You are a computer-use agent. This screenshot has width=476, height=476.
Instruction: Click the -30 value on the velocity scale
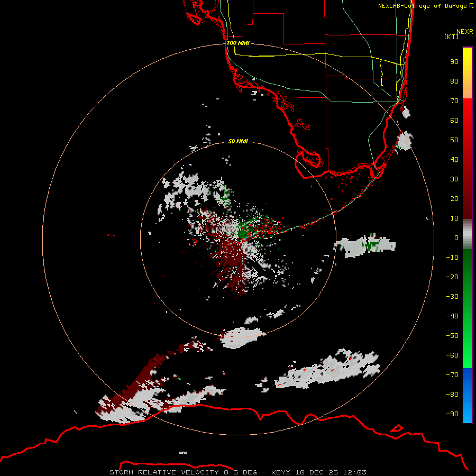coord(452,297)
